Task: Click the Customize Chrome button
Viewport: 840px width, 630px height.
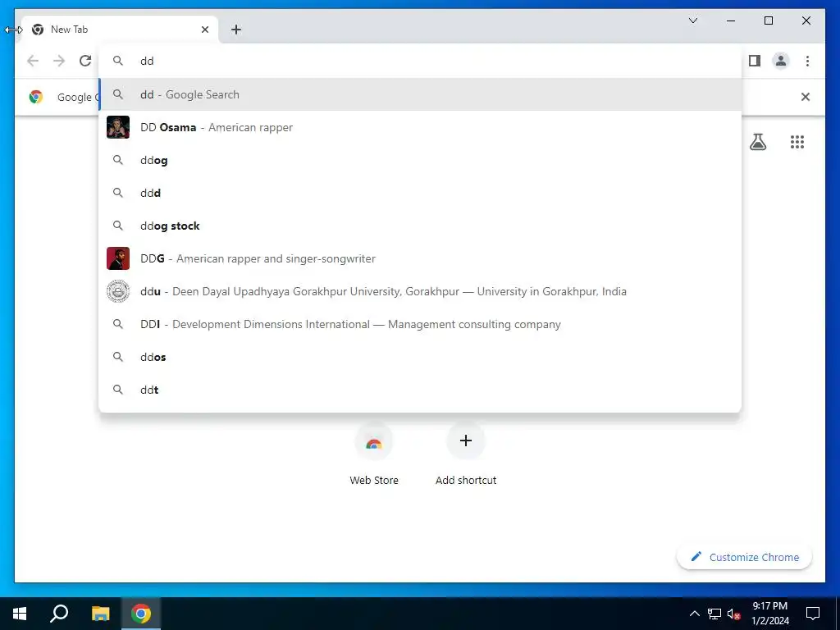Action: click(744, 557)
